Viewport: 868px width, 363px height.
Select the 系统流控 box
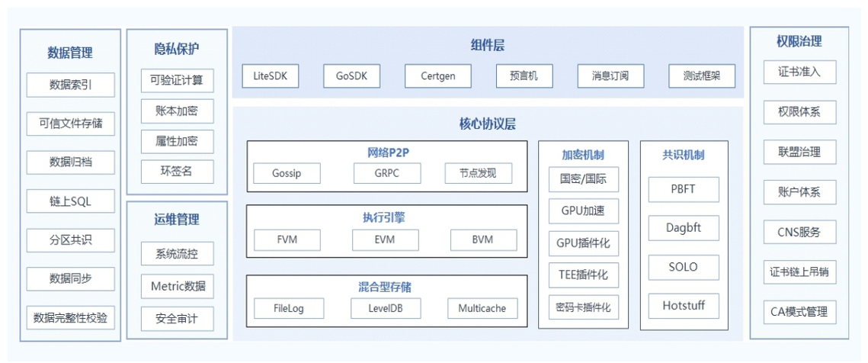[177, 255]
